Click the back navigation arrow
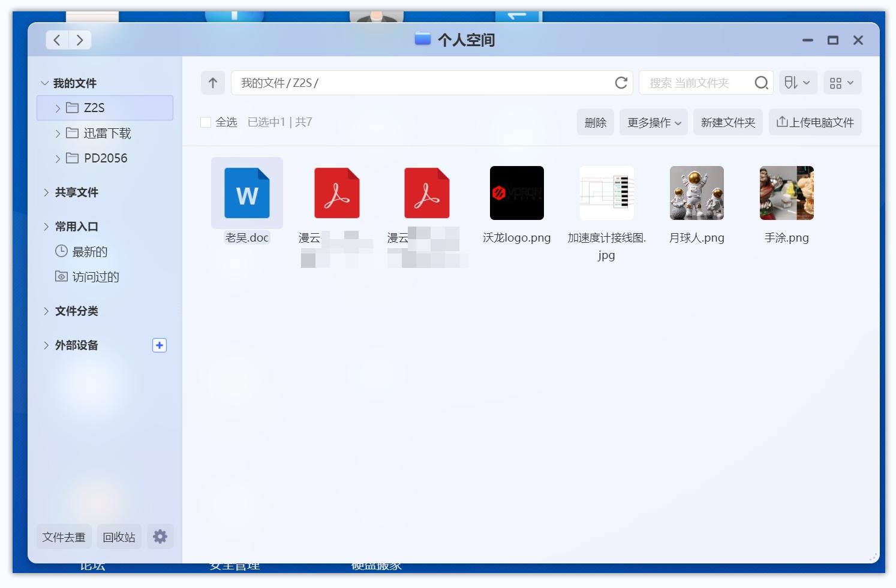This screenshot has height=588, width=896. pos(57,40)
